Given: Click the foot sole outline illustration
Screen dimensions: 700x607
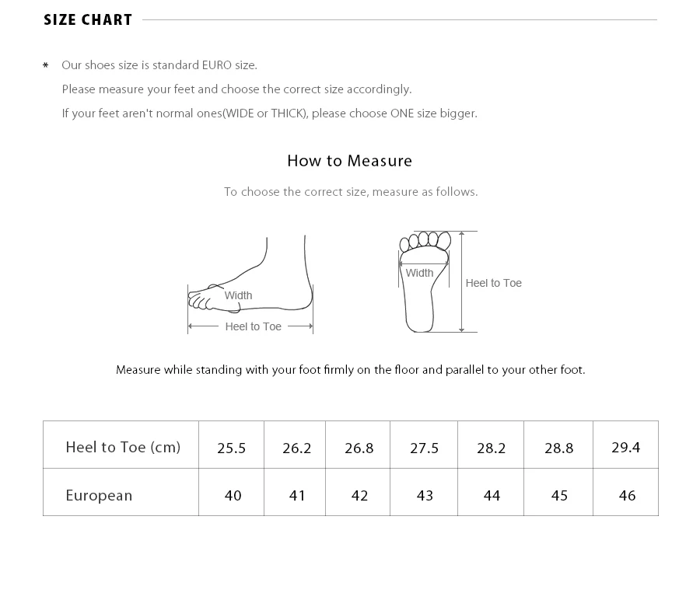Looking at the screenshot, I should [425, 281].
